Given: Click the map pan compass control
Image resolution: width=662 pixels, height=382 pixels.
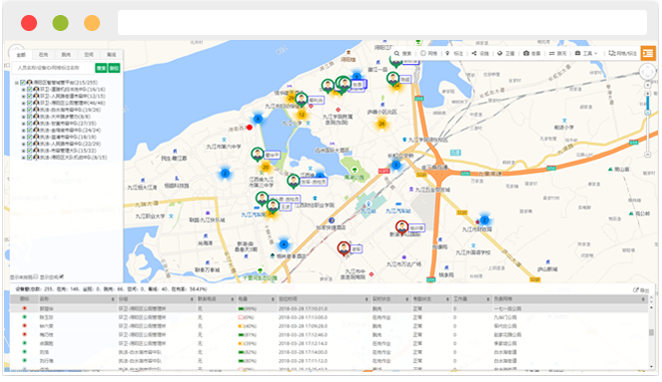Looking at the screenshot, I should [648, 72].
